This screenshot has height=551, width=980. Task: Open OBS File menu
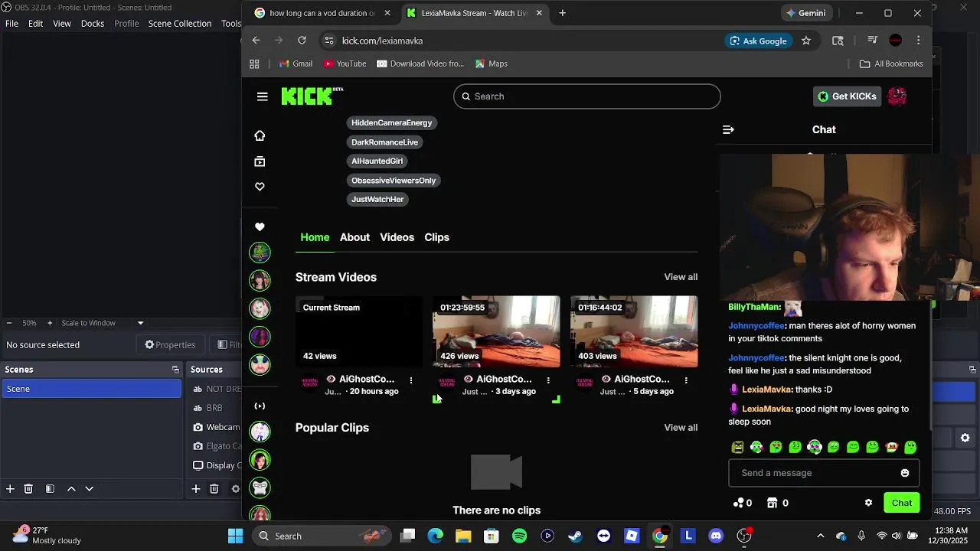tap(12, 23)
